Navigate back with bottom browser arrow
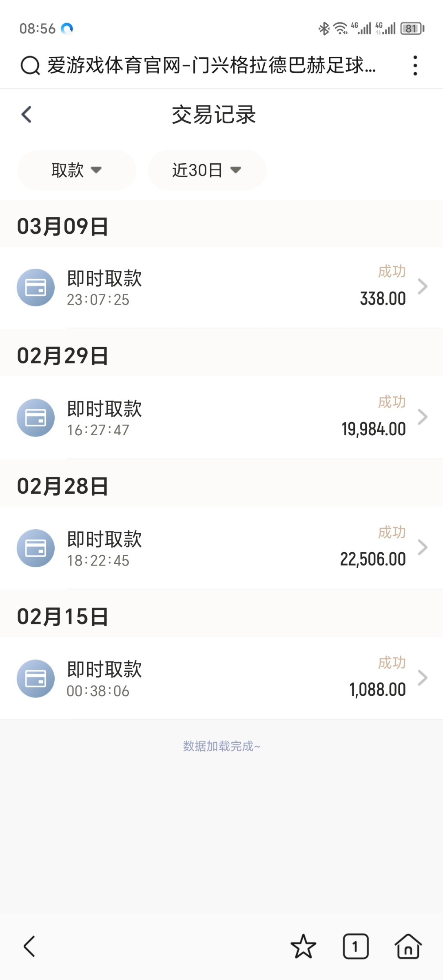This screenshot has width=443, height=980. click(x=29, y=946)
